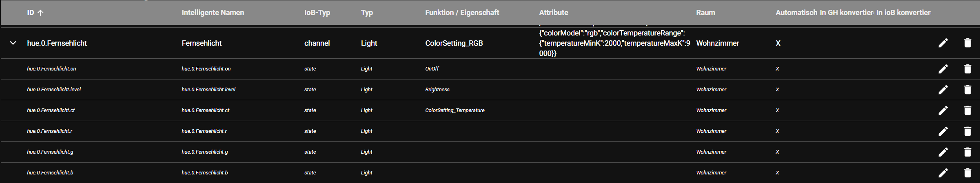Screen dimensions: 980x183
Task: Click the Funktion / Eigenschaft header
Action: (462, 13)
